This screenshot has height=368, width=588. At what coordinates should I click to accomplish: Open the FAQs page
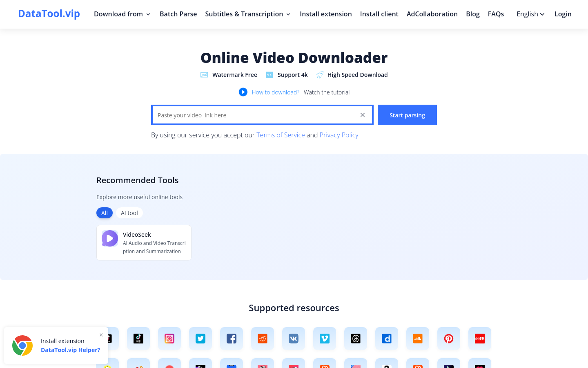496,14
